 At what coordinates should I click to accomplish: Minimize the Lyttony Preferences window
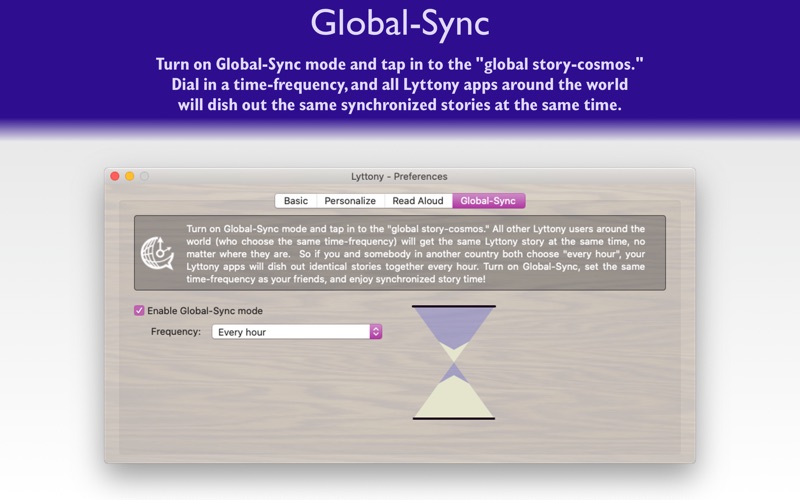click(x=130, y=176)
